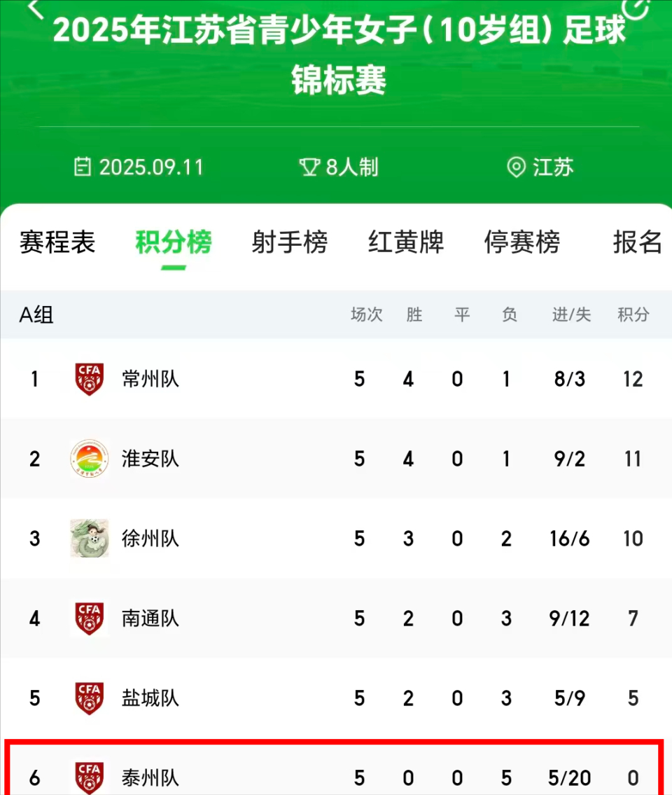Switch to the 停赛榜 tab
The image size is (672, 795).
pos(522,242)
